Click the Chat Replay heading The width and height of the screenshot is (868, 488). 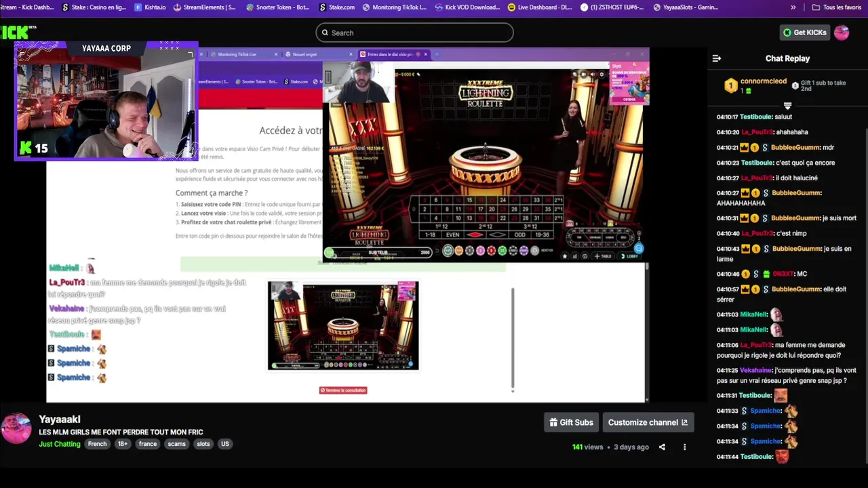tap(787, 58)
